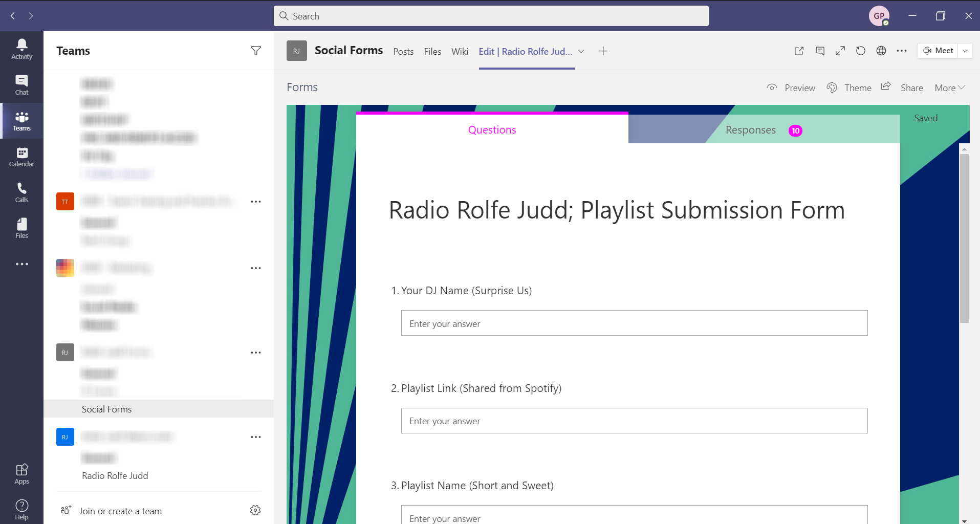The width and height of the screenshot is (980, 524).
Task: Select the Teams sidebar icon
Action: pos(21,121)
